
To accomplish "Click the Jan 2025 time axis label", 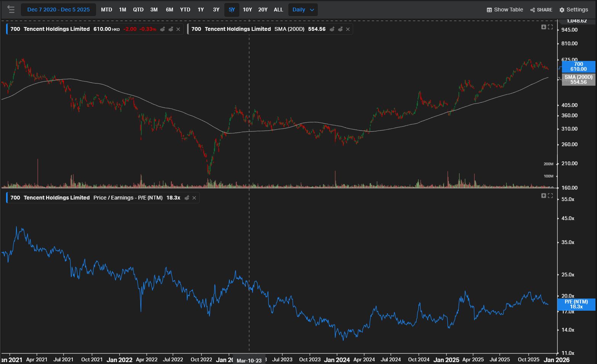I will pyautogui.click(x=447, y=360).
